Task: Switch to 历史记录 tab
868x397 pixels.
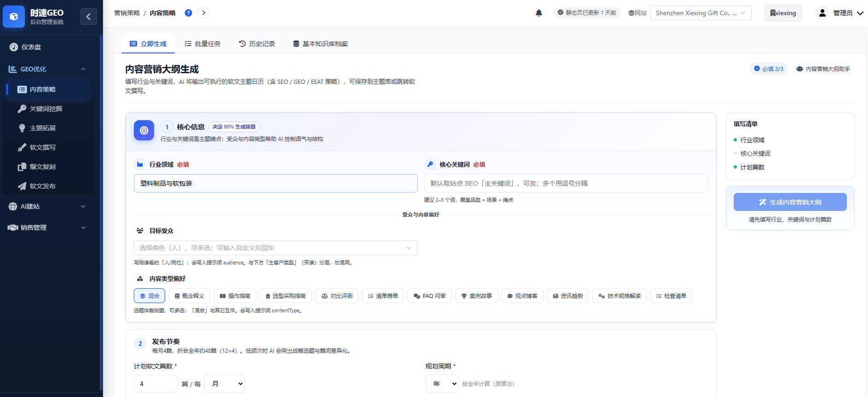Action: 257,44
